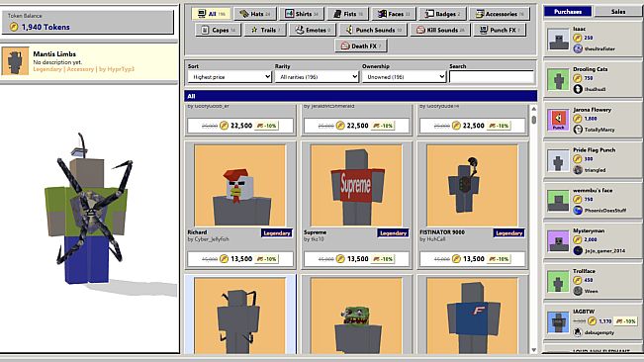Open the Ownership filter dropdown
Image resolution: width=644 pixels, height=362 pixels.
pyautogui.click(x=404, y=77)
